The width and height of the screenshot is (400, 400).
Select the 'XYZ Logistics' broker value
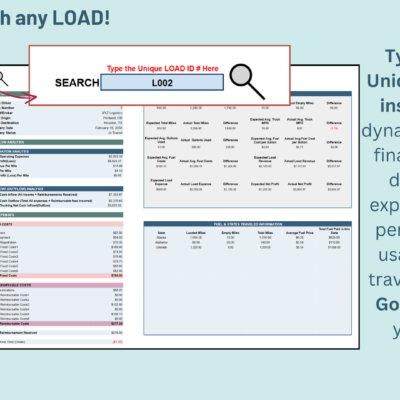(112, 113)
